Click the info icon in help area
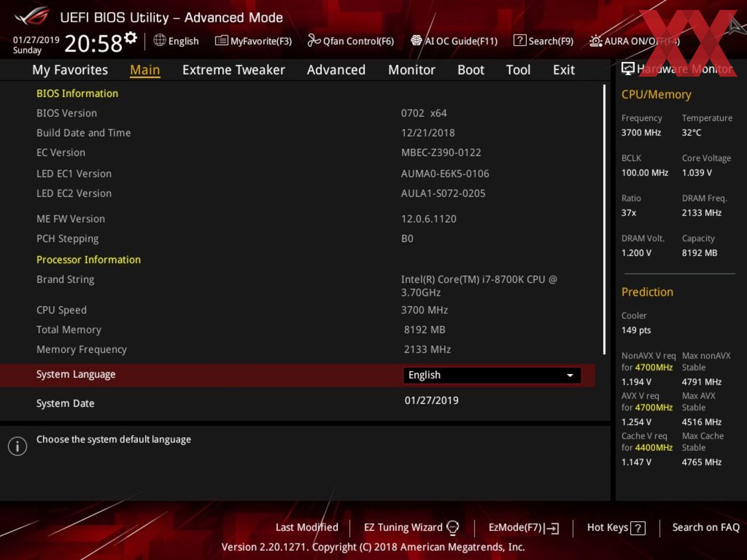Screen dimensions: 747x560 pos(18,446)
